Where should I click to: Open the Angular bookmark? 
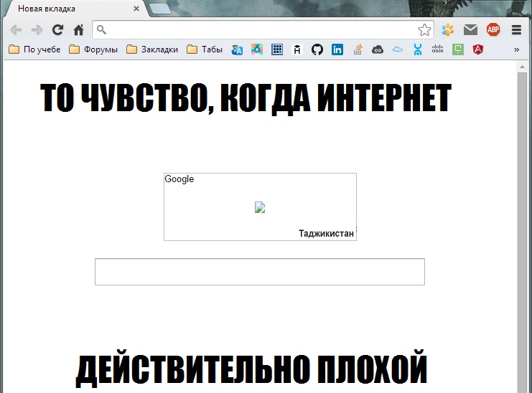(x=477, y=49)
